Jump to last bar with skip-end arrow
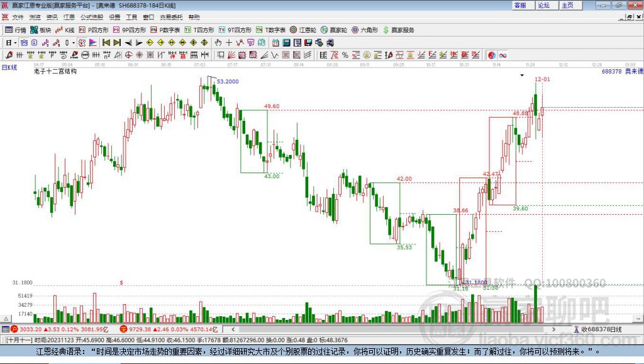Image resolution: width=644 pixels, height=364 pixels. [117, 42]
